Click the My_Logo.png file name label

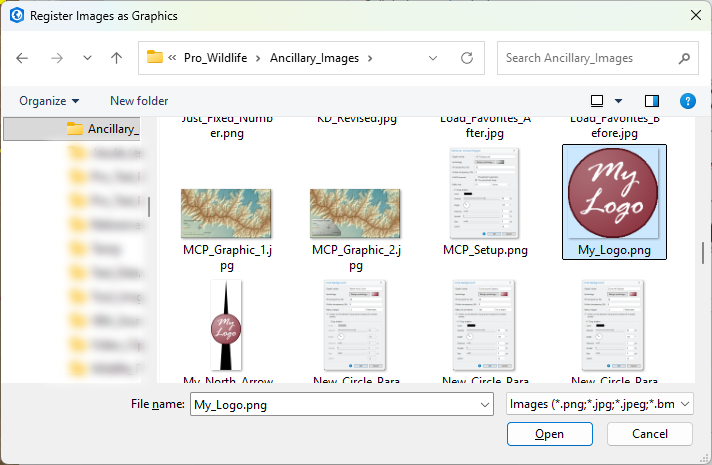point(614,250)
